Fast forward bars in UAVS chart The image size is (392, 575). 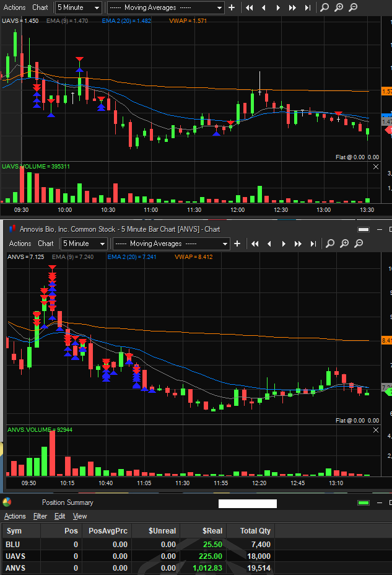point(292,7)
